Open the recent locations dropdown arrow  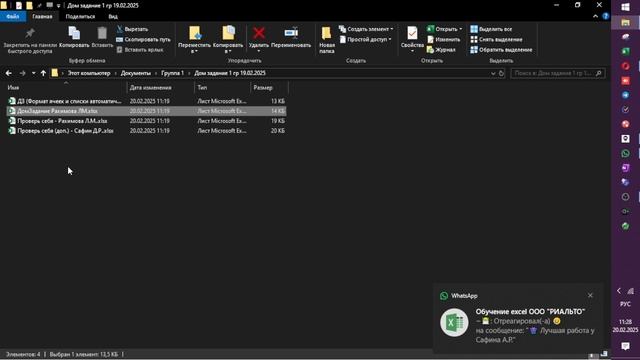[x=33, y=73]
